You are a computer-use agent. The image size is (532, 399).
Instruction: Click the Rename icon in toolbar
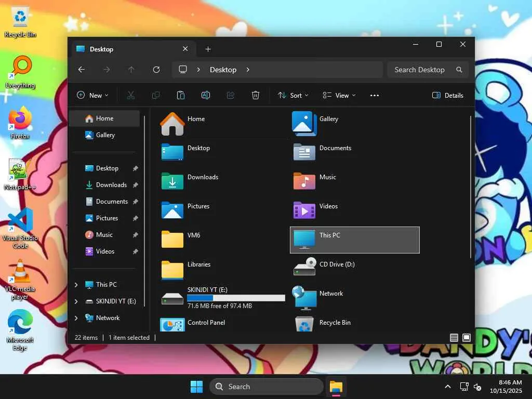(206, 96)
